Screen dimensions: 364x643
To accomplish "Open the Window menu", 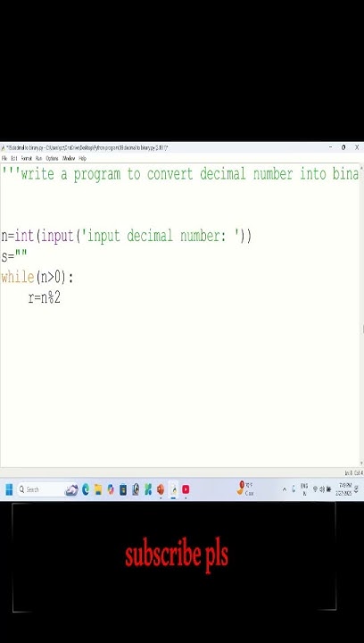I will coord(69,158).
